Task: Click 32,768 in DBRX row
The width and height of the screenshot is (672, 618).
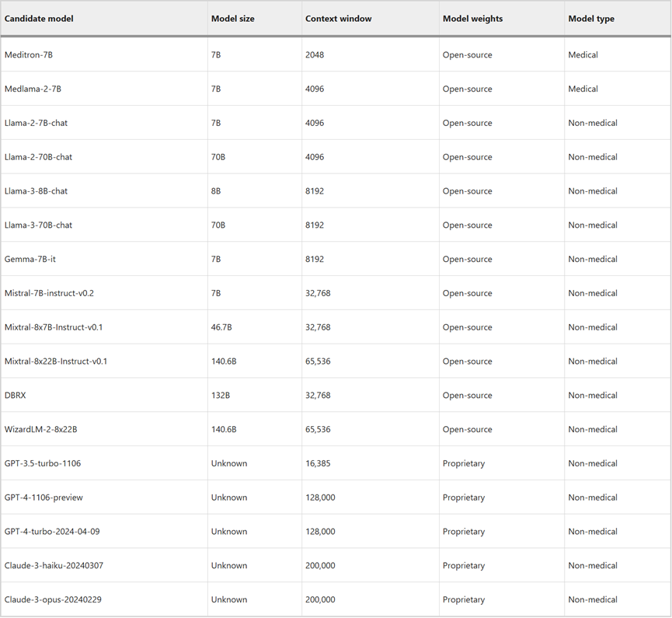Action: click(x=318, y=396)
